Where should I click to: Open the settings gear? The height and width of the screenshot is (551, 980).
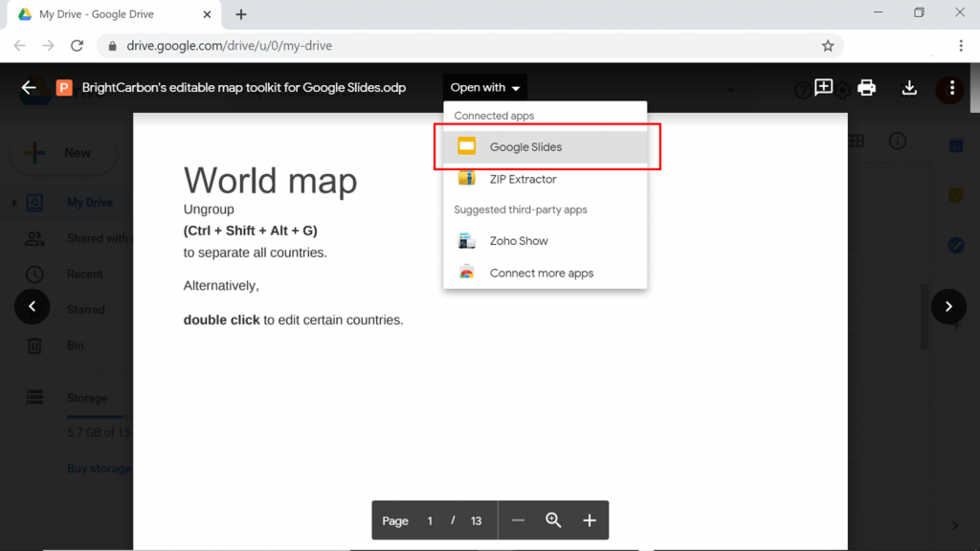point(843,89)
